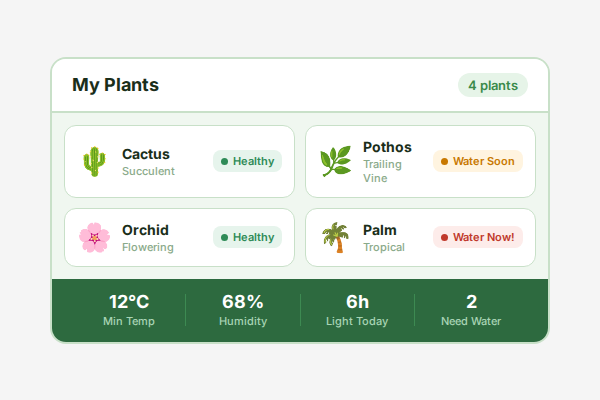Click the pothos leaf icon
Viewport: 600px width, 400px height.
335,161
